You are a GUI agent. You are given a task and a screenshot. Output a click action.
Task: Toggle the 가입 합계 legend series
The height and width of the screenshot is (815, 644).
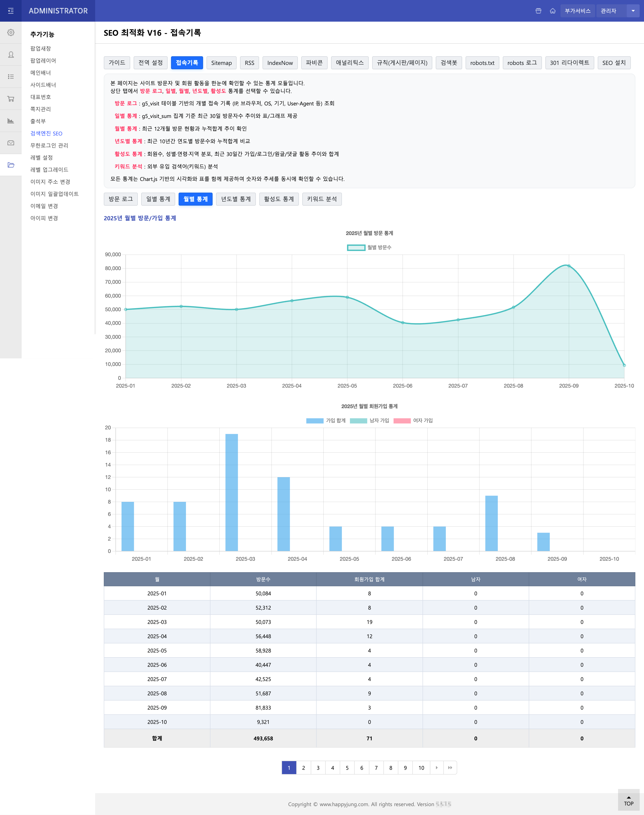[326, 421]
